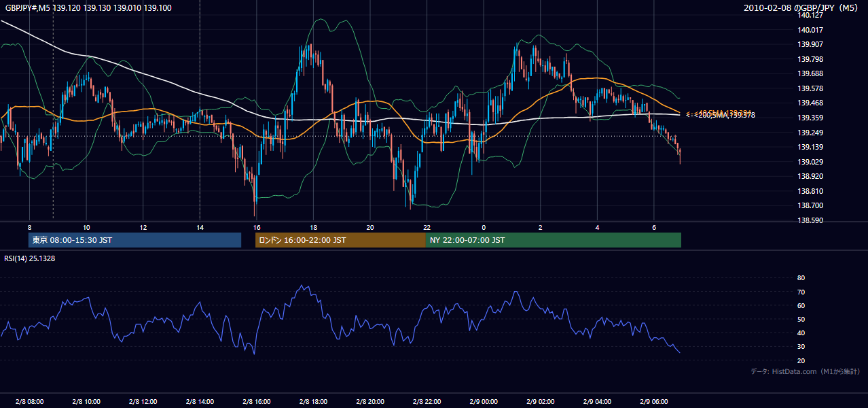Click hour label 22 under price chart
This screenshot has width=868, height=408.
pos(427,227)
